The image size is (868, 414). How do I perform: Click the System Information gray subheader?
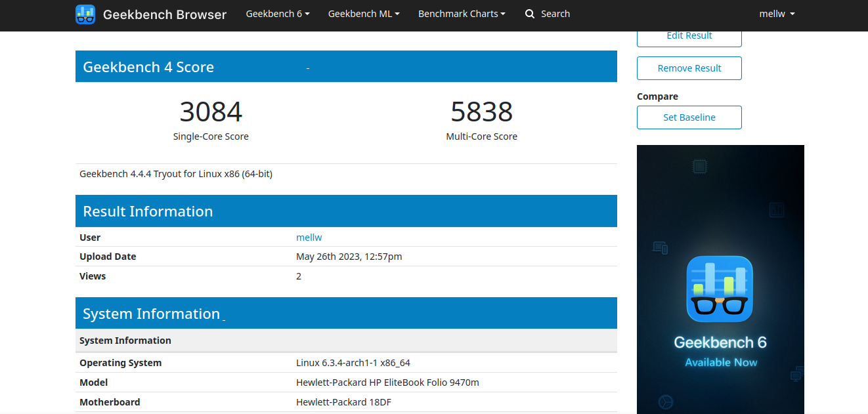pos(346,341)
